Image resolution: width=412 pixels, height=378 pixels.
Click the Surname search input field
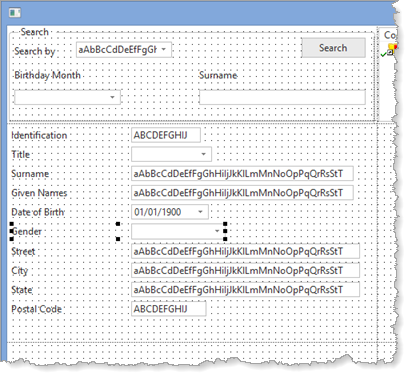(x=282, y=97)
